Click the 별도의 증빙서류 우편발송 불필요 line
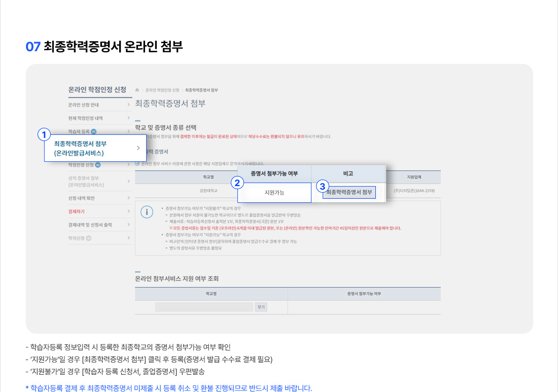This screenshot has width=558, height=392. [195, 248]
